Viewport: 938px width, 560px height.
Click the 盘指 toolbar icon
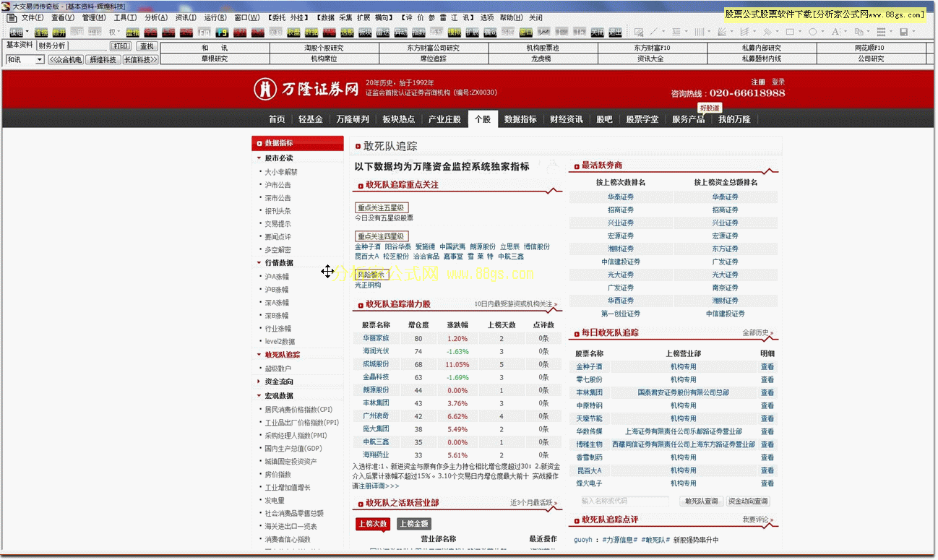click(132, 33)
